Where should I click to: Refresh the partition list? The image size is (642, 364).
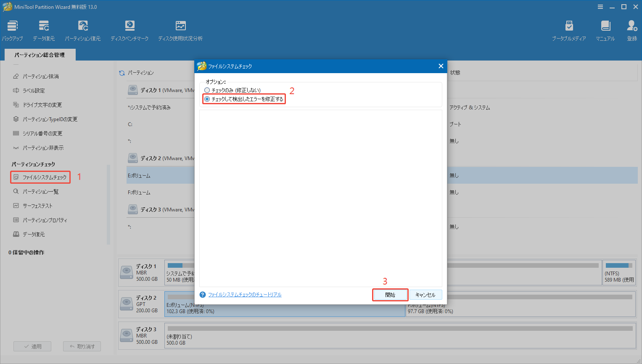point(121,72)
